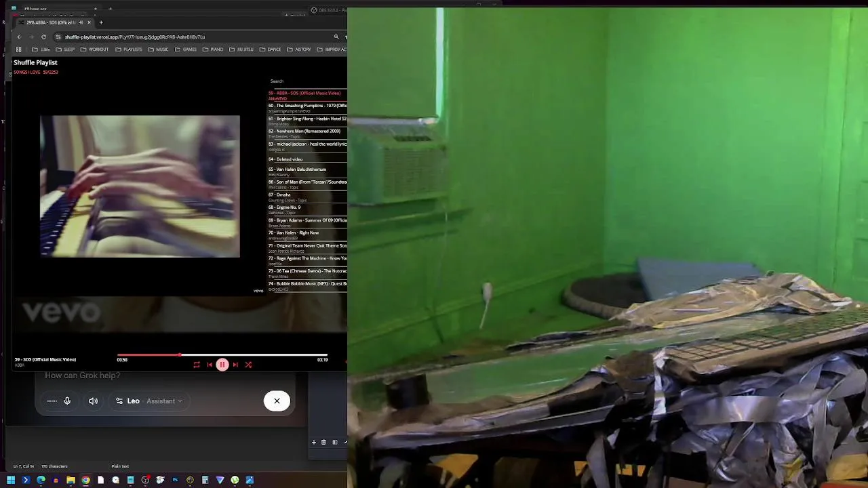Play '63 - michael jackson - heal the world'
The width and height of the screenshot is (868, 488).
tap(308, 146)
